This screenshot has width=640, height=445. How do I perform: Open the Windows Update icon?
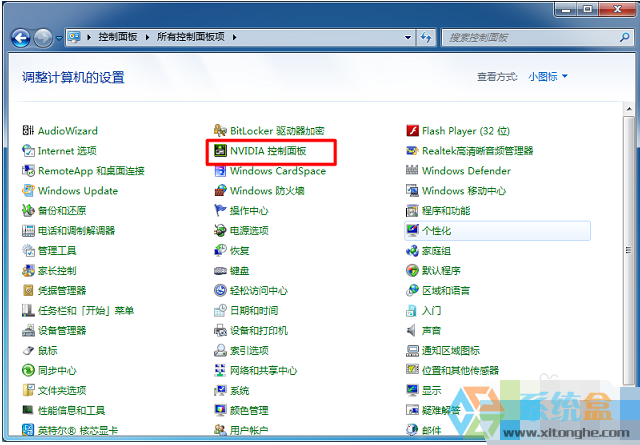coord(28,191)
